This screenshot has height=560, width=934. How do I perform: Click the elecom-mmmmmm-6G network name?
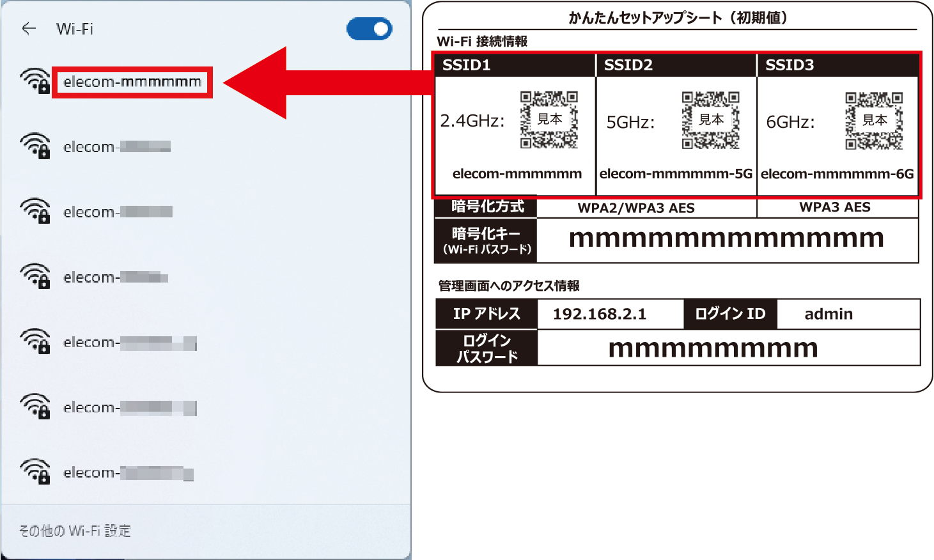click(x=837, y=174)
